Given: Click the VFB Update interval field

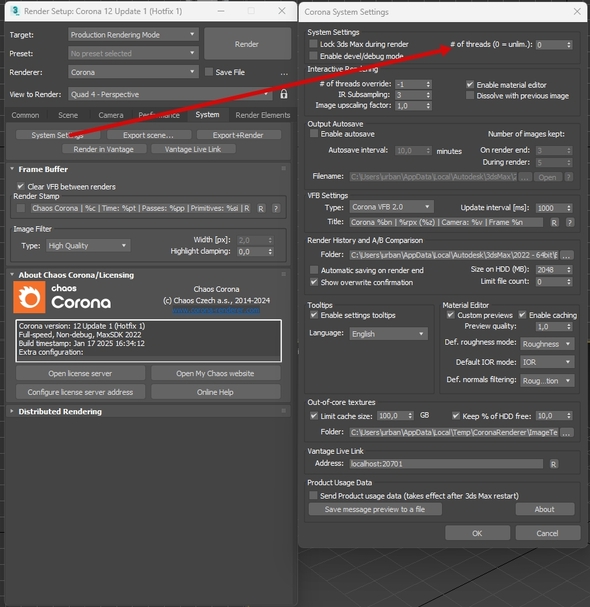Looking at the screenshot, I should [551, 208].
